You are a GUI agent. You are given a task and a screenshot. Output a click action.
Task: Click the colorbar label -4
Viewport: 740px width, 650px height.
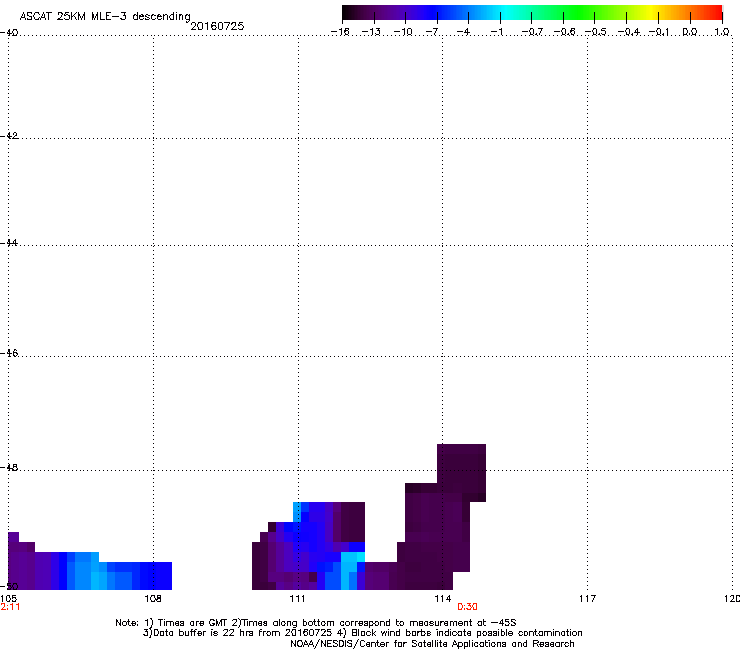coord(464,32)
